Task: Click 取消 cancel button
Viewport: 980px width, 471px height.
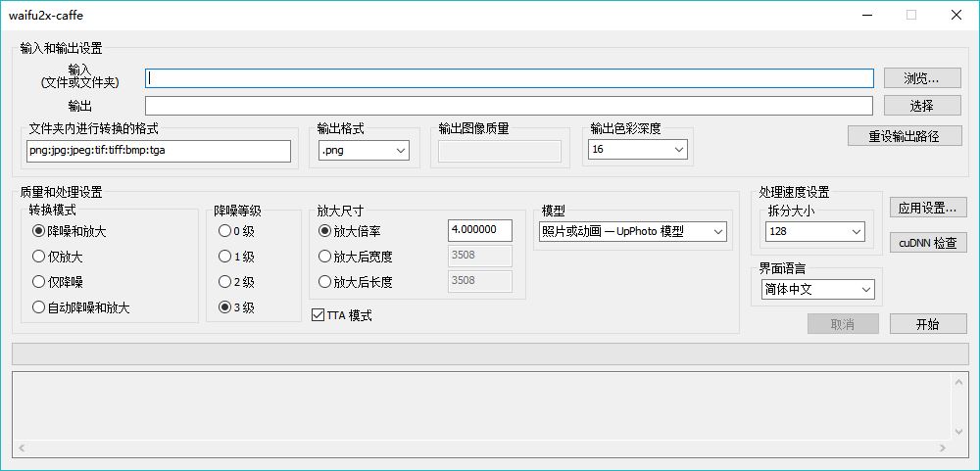Action: pos(843,323)
